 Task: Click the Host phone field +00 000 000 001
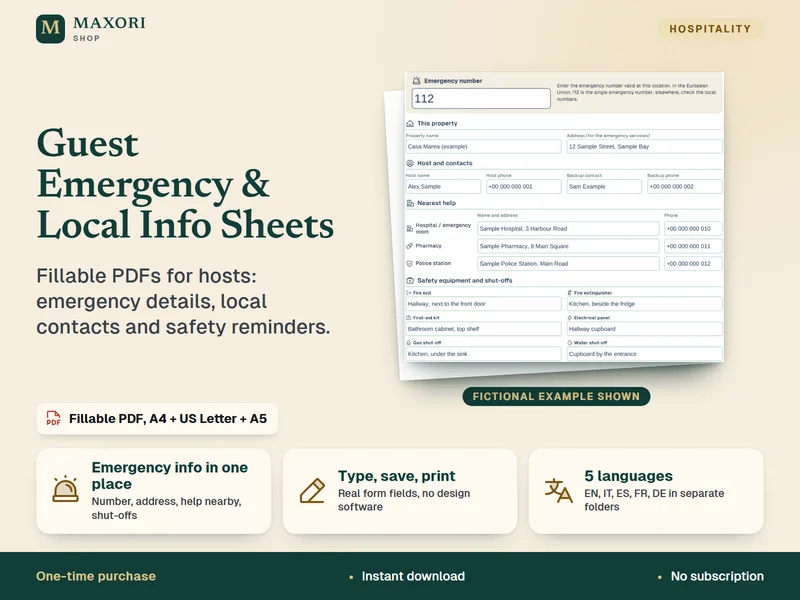click(x=524, y=186)
